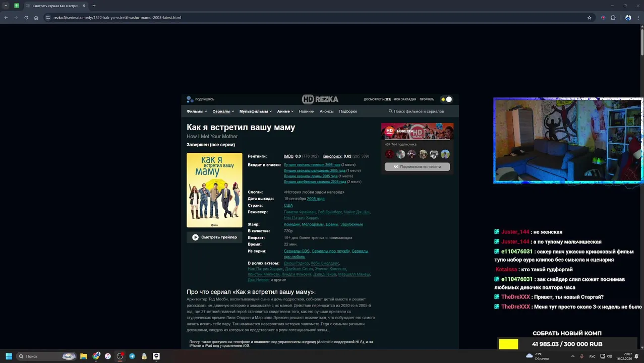Open Chrome's three-dot menu
The image size is (644, 363).
click(x=638, y=18)
